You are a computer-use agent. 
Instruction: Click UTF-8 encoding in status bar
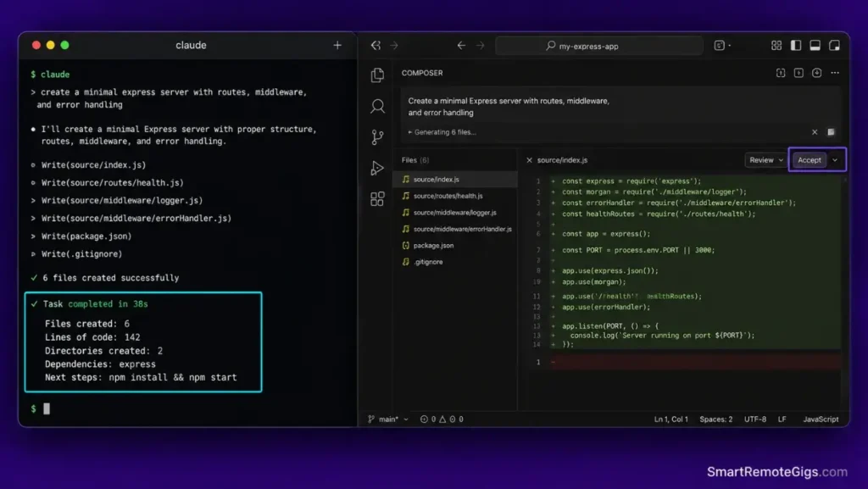pos(755,420)
